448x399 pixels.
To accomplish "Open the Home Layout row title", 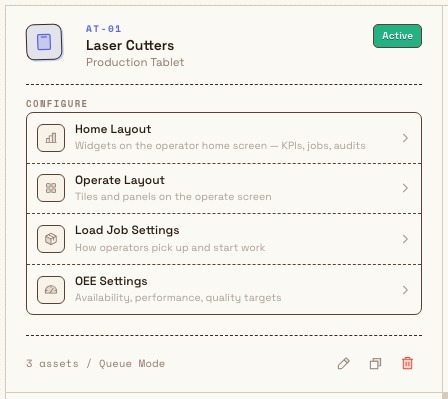I will point(113,129).
